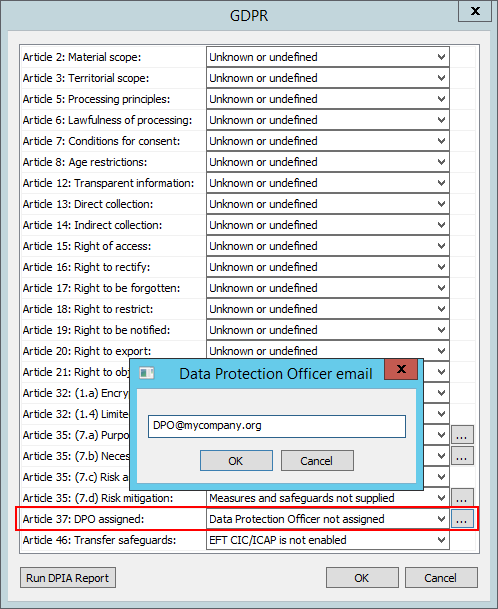
Task: Click Run DPIA Report button
Action: click(68, 578)
